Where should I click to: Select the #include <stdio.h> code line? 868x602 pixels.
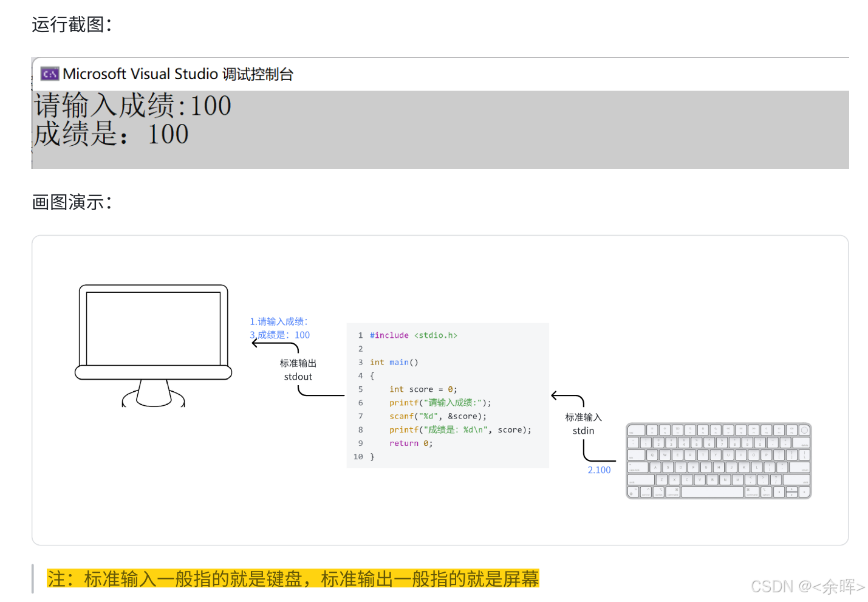point(414,335)
